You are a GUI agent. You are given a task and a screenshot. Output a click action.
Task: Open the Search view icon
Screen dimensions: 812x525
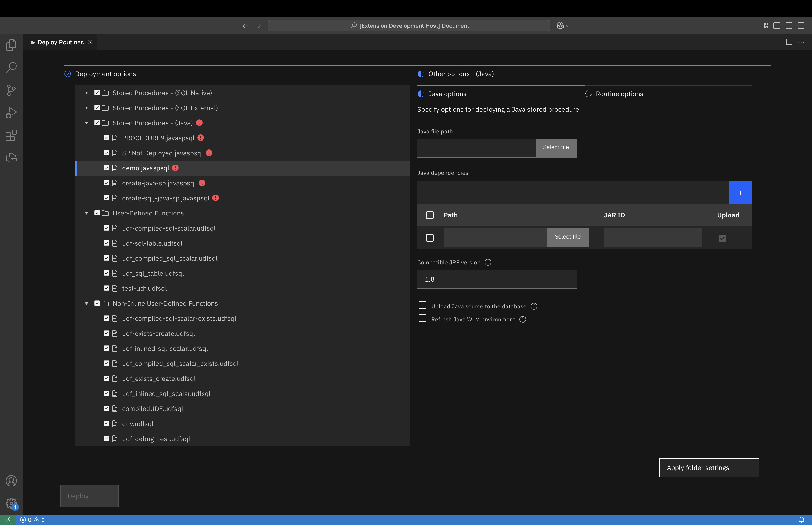(x=11, y=67)
